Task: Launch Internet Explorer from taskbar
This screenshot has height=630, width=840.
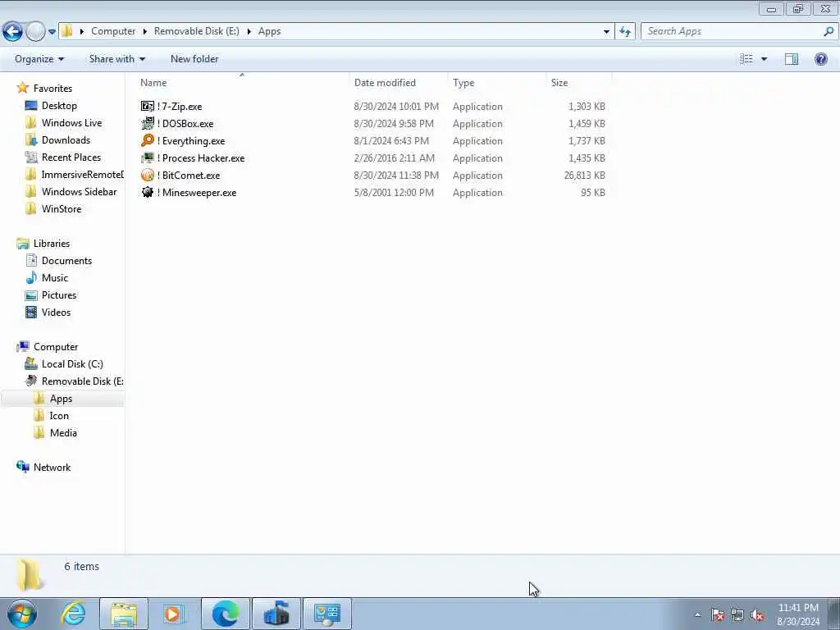Action: click(73, 614)
